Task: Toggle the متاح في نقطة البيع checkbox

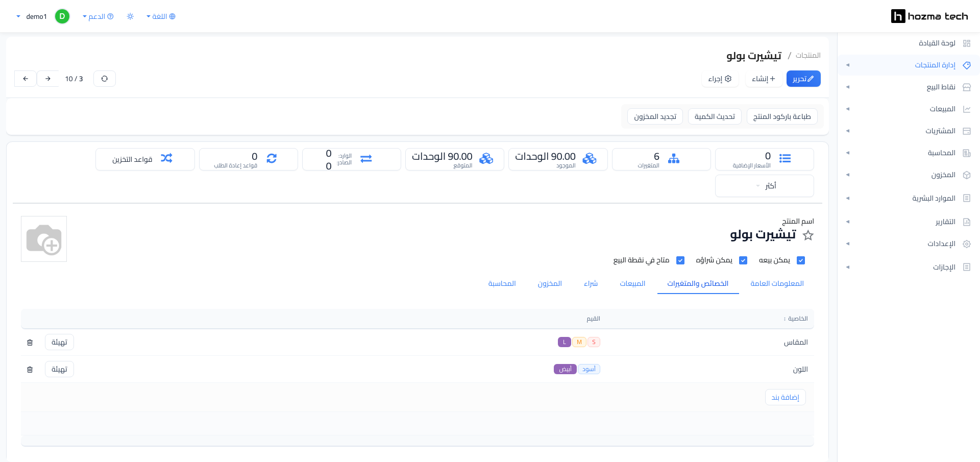Action: point(680,260)
